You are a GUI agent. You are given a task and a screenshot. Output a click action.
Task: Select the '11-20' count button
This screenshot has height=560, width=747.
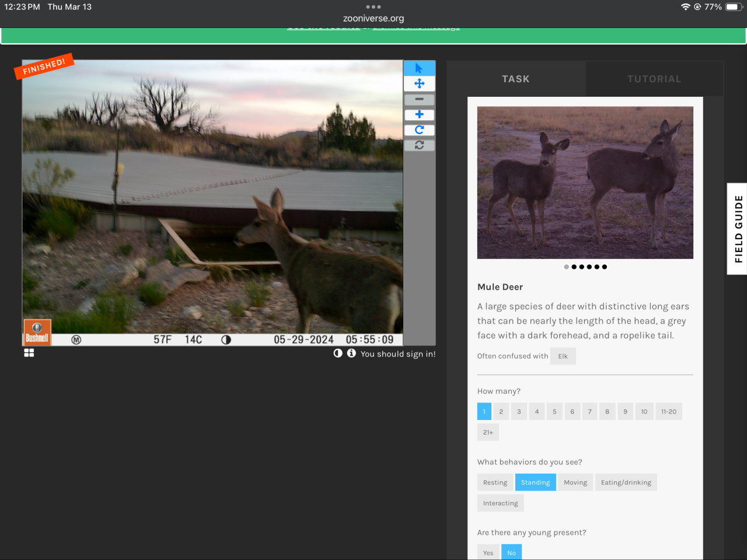click(x=669, y=412)
